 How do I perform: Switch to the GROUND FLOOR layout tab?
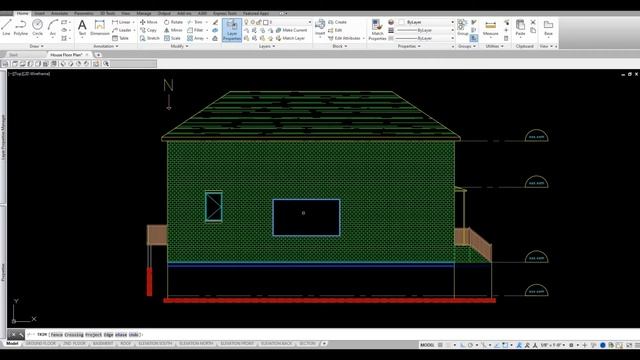tap(40, 344)
